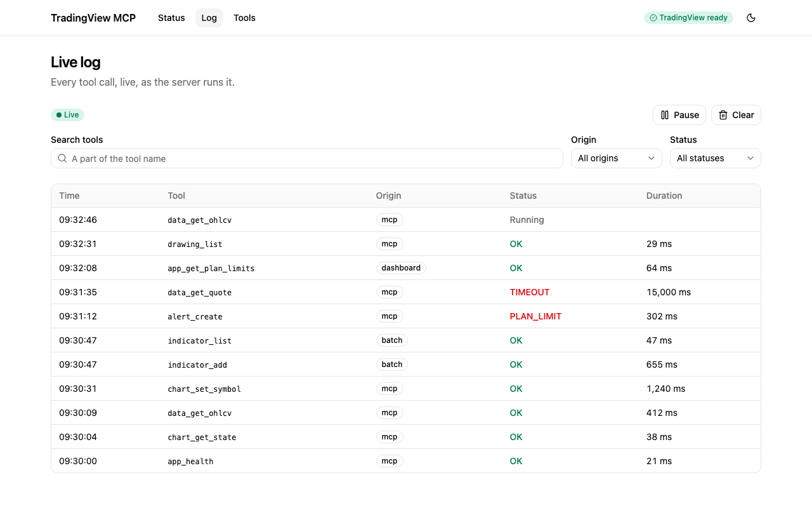Open the Origin filter dropdown
The image size is (812, 508).
click(x=617, y=158)
